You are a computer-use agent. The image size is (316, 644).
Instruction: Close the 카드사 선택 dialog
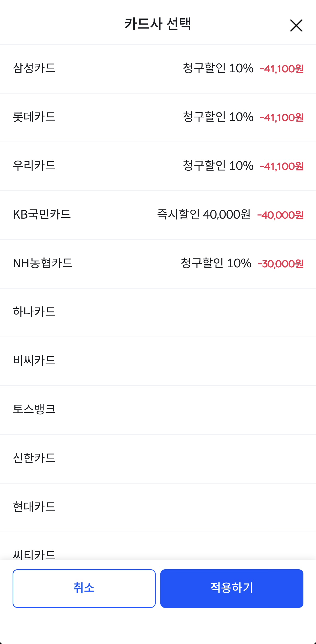[x=296, y=25]
